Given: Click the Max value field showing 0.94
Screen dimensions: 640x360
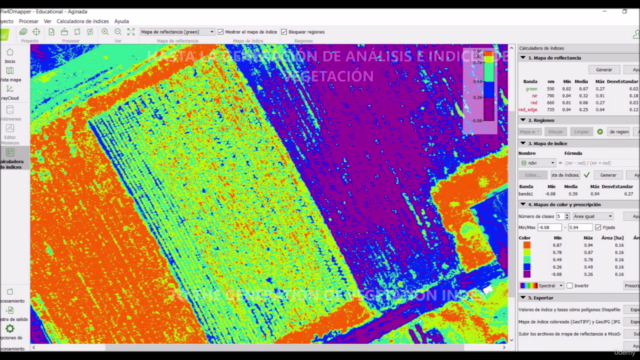Looking at the screenshot, I should point(580,227).
